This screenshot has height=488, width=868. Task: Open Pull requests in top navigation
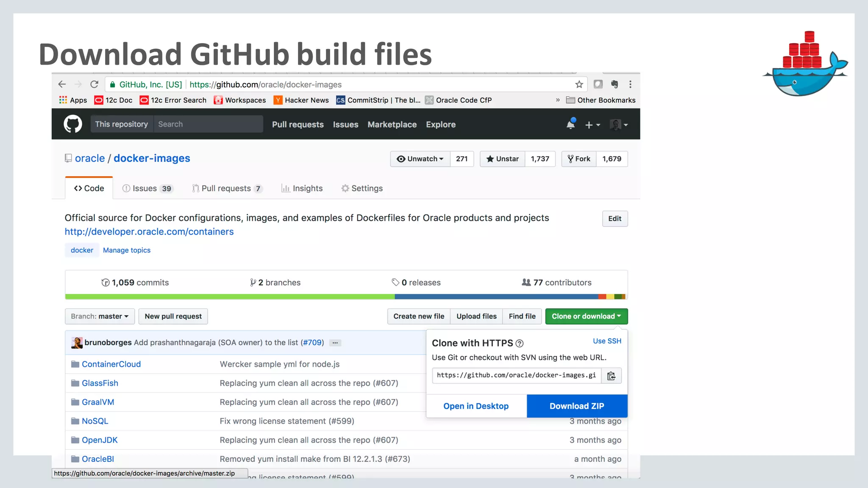298,125
